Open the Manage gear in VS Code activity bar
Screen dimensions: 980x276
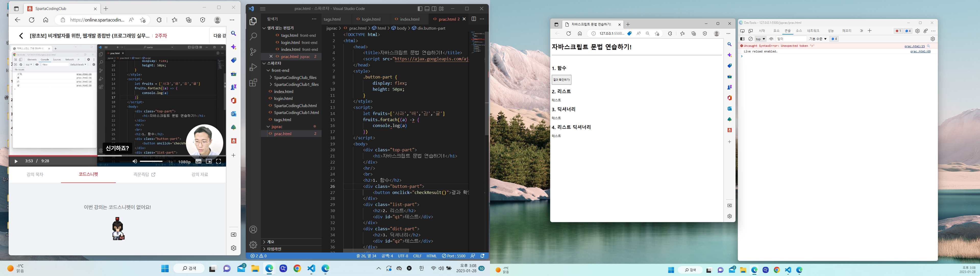pyautogui.click(x=253, y=245)
